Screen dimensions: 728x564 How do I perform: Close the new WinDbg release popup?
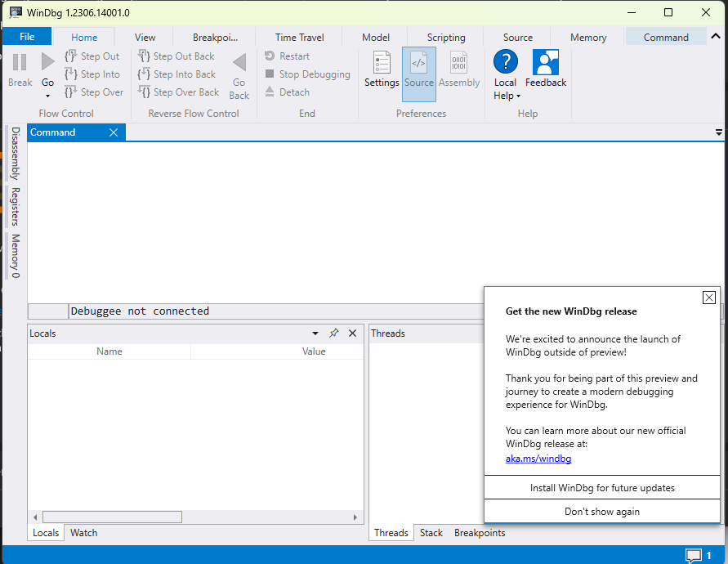(x=709, y=298)
